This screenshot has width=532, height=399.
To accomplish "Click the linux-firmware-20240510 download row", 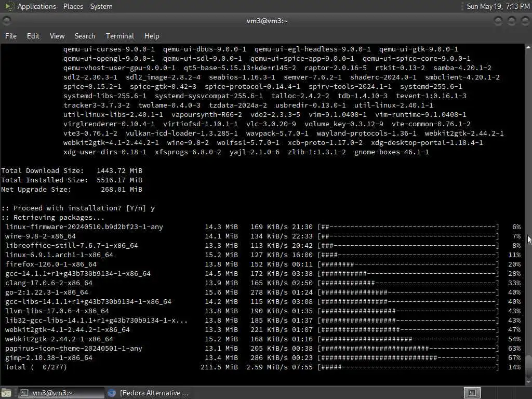I will 262,227.
